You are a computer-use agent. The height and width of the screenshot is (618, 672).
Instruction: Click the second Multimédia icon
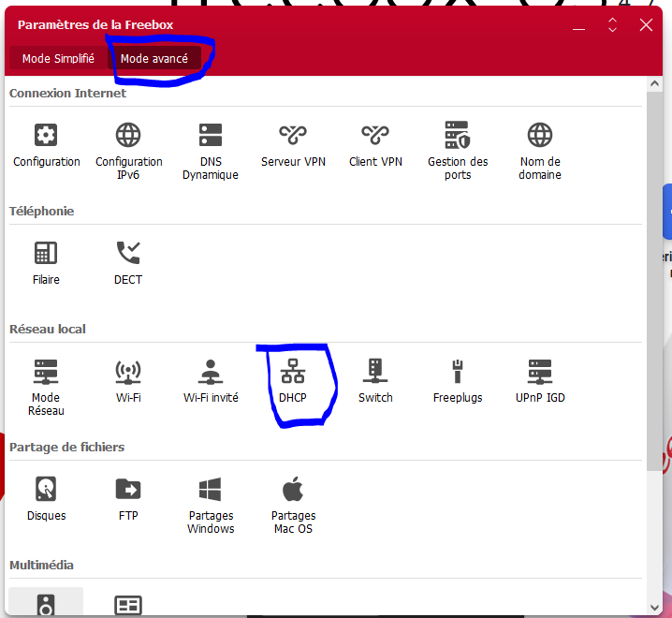128,605
